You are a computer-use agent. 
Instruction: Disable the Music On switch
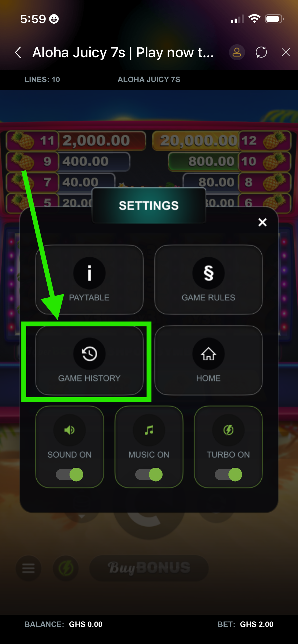149,474
